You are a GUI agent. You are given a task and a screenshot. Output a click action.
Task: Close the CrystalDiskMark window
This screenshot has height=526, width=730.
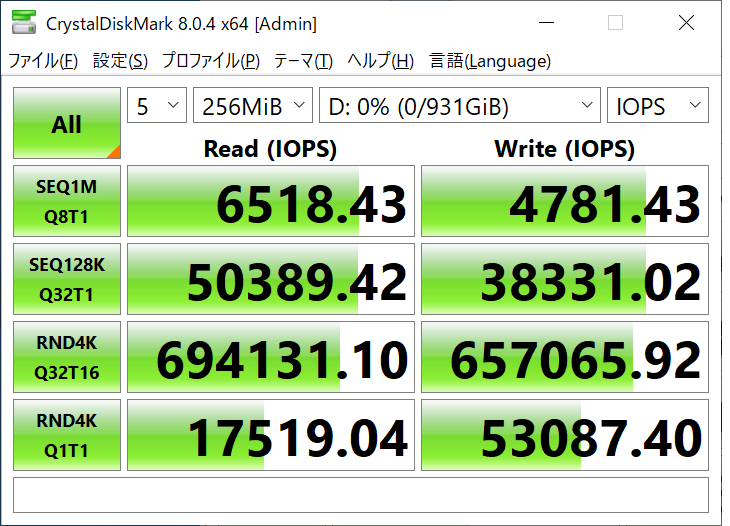[x=686, y=22]
